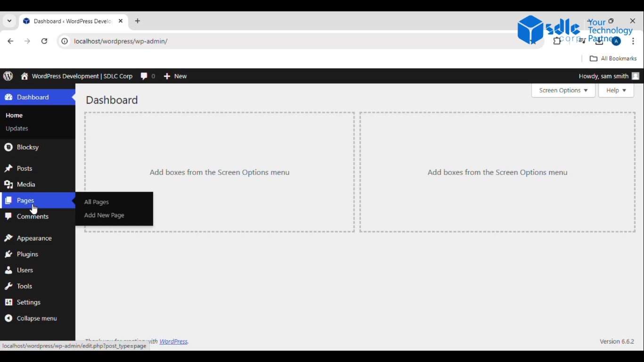Click the WordPress logo icon in admin bar
This screenshot has height=362, width=644.
coord(8,76)
